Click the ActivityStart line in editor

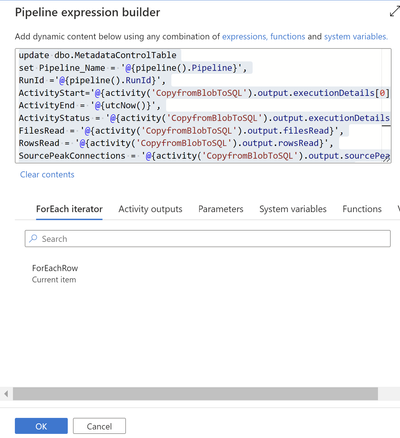pyautogui.click(x=204, y=93)
